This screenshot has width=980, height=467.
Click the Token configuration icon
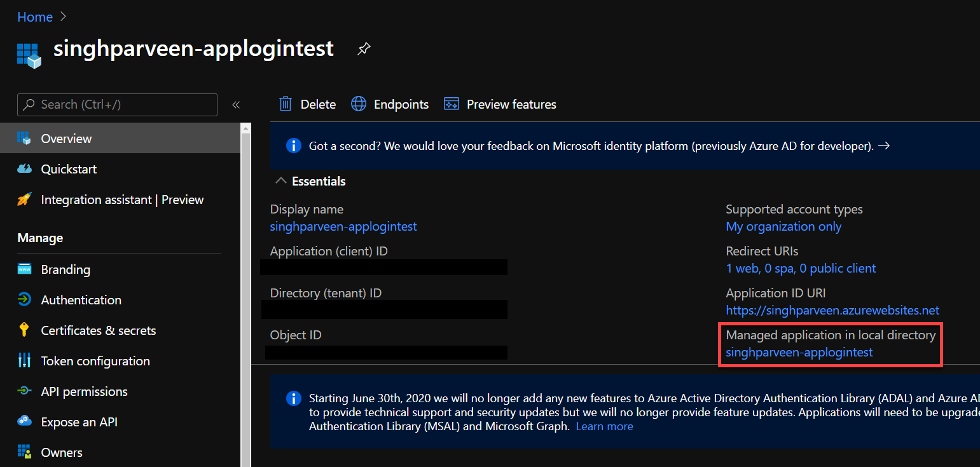pos(24,361)
